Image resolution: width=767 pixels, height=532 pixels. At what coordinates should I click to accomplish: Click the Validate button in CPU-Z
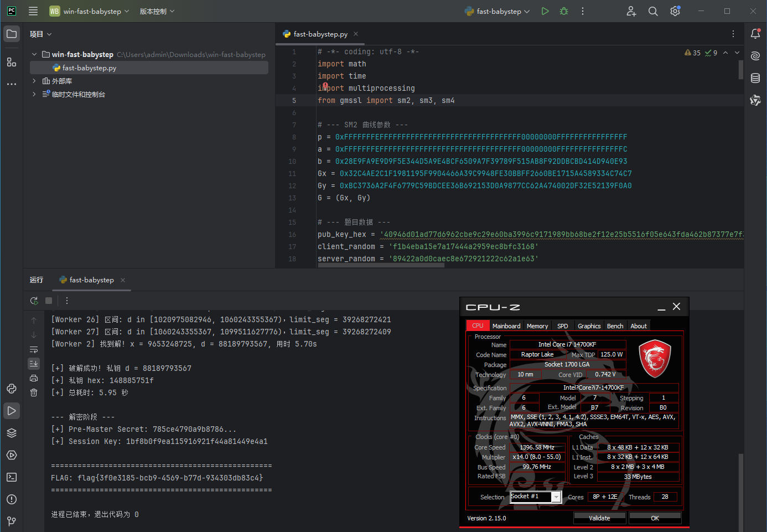point(599,518)
